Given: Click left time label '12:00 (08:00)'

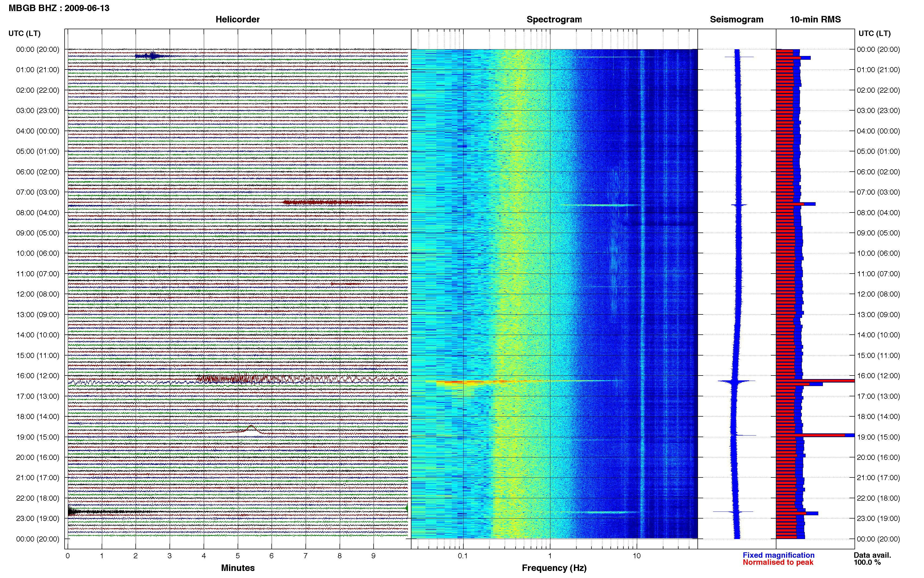Looking at the screenshot, I should pos(38,294).
